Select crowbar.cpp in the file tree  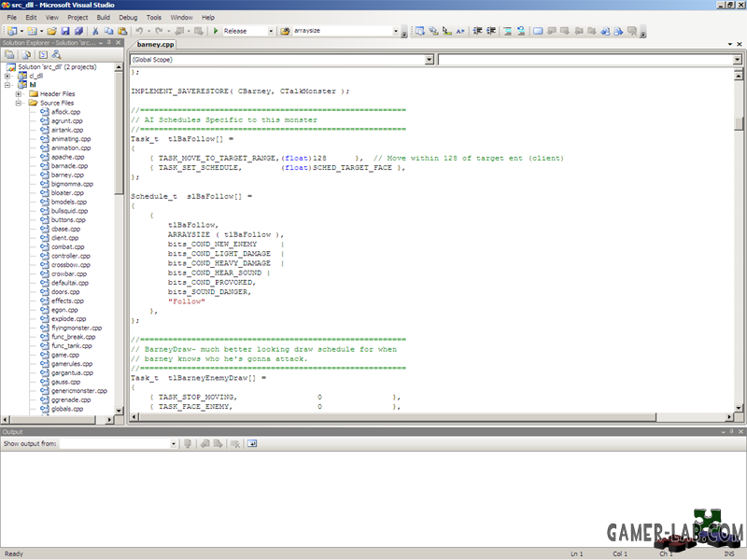(x=69, y=273)
